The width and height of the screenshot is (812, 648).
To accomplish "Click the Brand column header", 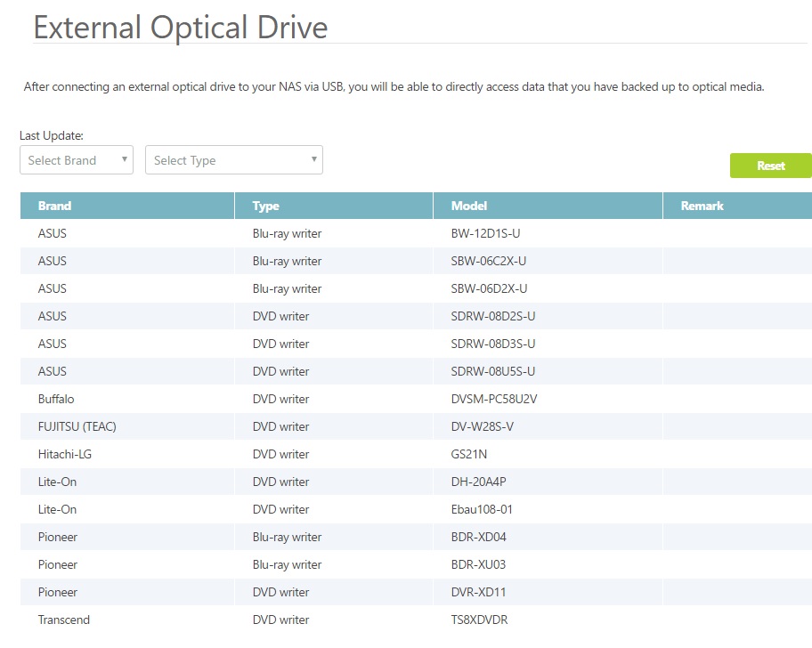I will click(x=127, y=206).
